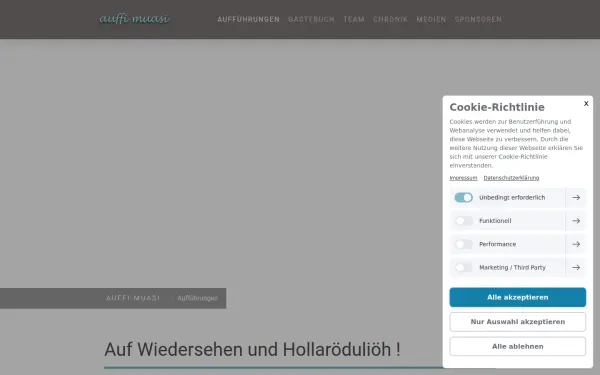Click the auffi muasi logo

point(134,18)
